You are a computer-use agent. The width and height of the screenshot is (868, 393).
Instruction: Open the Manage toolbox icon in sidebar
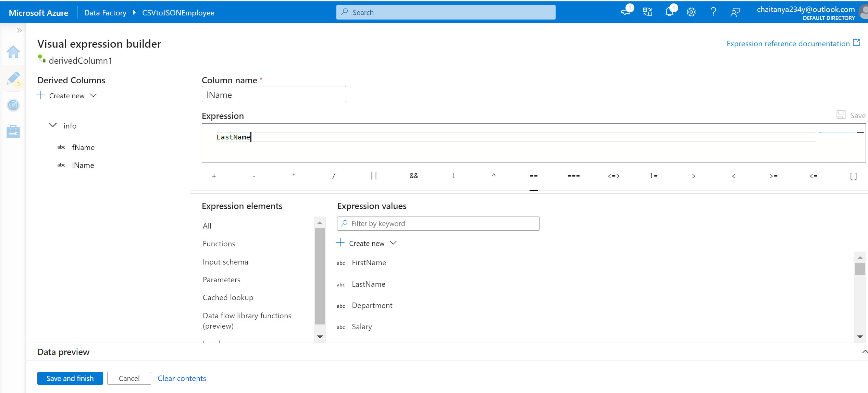(13, 131)
